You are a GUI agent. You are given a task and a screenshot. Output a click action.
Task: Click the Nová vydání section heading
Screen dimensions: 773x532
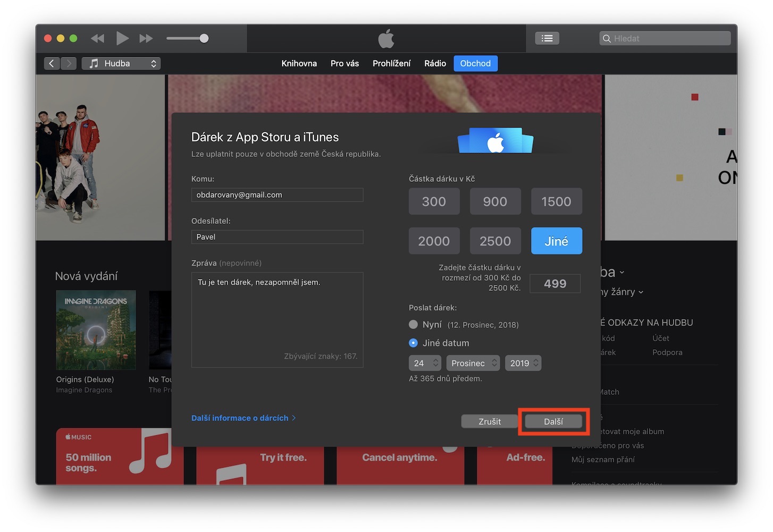[86, 276]
